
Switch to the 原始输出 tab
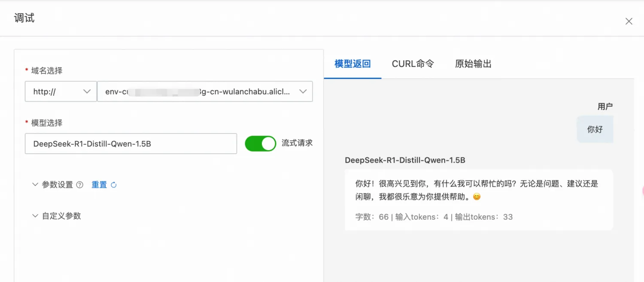[x=473, y=64]
